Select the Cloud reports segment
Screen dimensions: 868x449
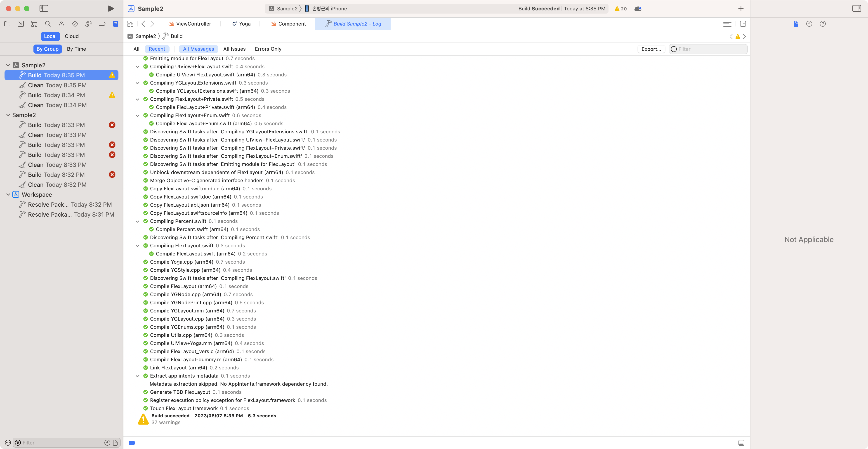click(71, 36)
